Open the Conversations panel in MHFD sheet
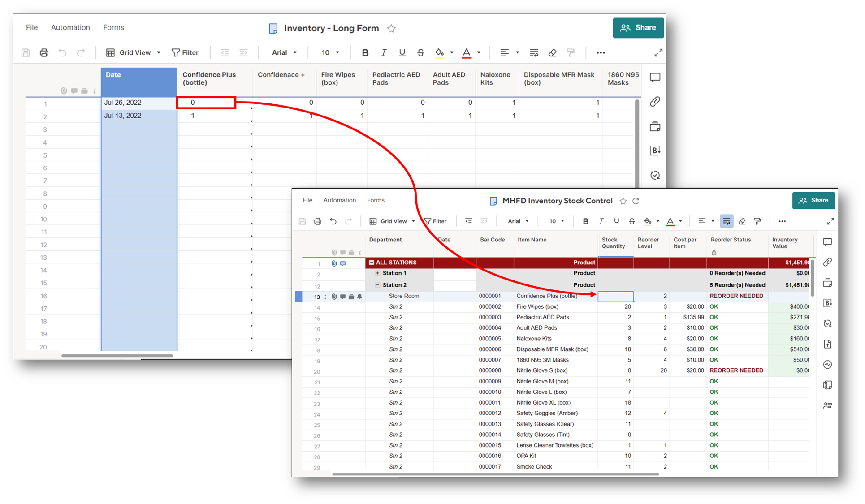Screen dimensions: 865x504 pyautogui.click(x=828, y=242)
